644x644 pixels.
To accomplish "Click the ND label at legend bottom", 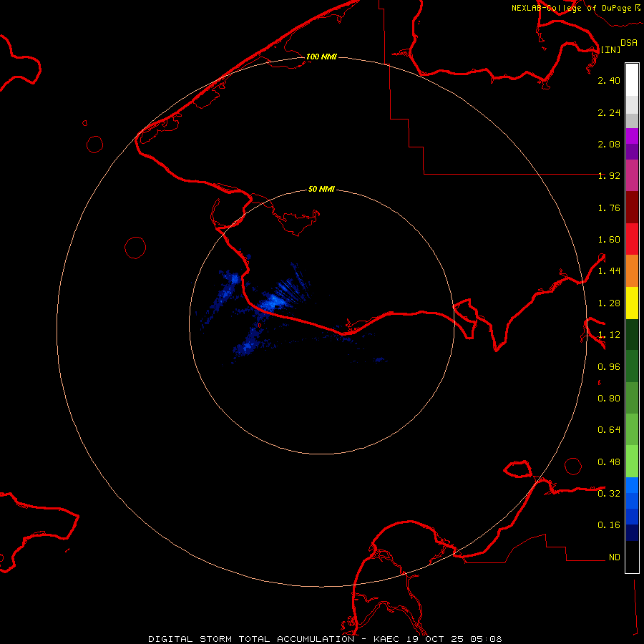I will click(614, 557).
